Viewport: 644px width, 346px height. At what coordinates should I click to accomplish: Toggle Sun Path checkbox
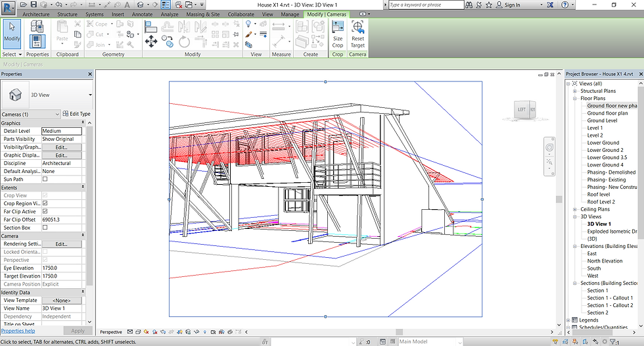coord(45,179)
